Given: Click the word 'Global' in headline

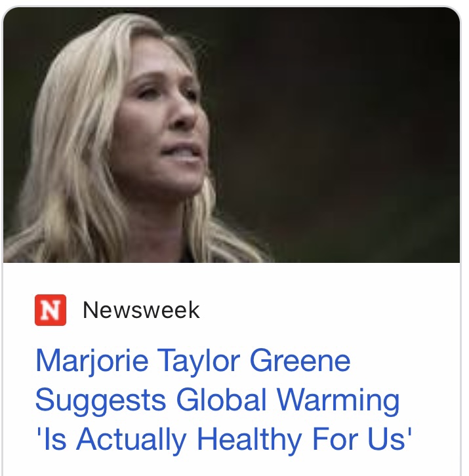Looking at the screenshot, I should (222, 399).
